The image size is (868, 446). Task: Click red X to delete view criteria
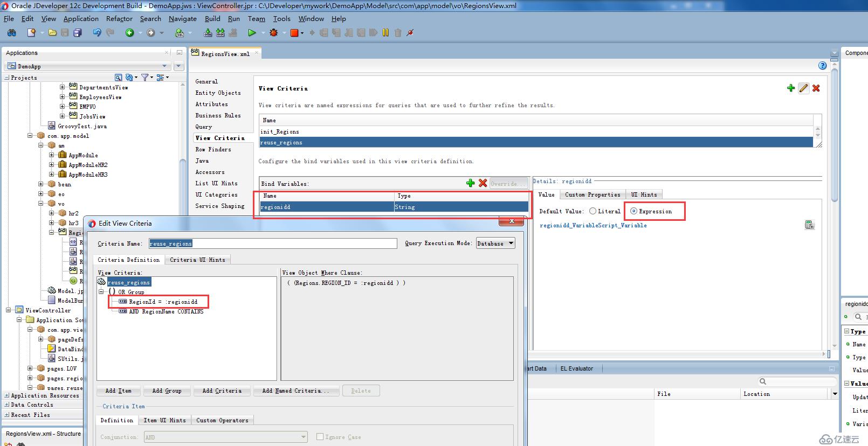(x=816, y=88)
